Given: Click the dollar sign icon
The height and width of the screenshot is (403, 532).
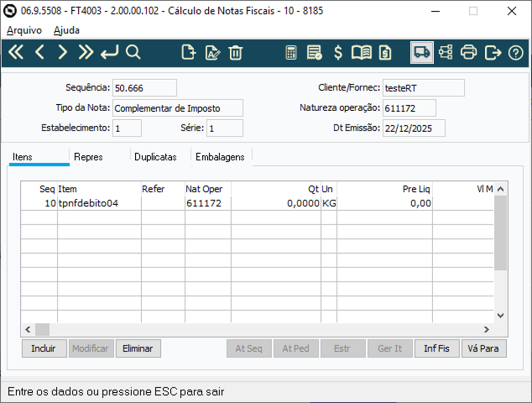Looking at the screenshot, I should coord(338,53).
